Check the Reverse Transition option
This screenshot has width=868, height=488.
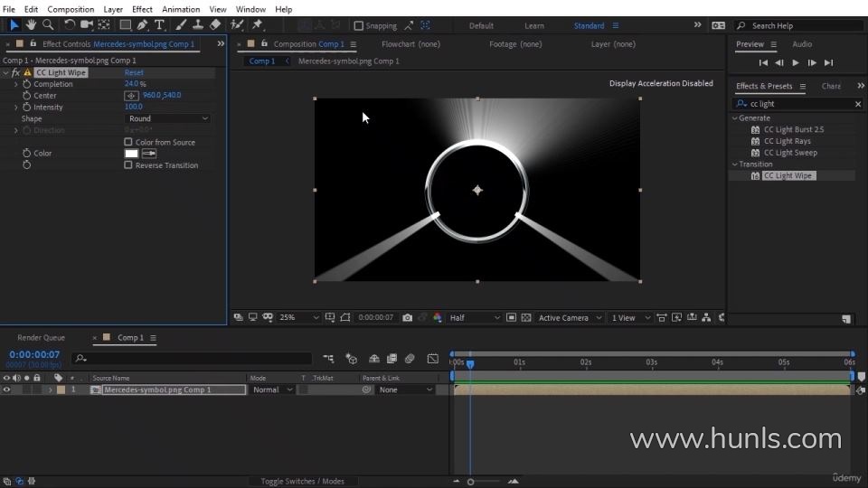pos(128,165)
